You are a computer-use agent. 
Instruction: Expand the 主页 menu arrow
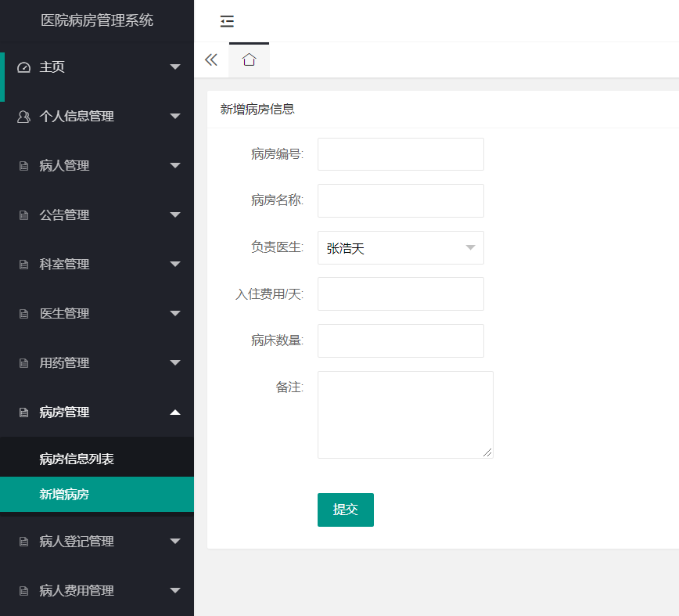(x=175, y=67)
